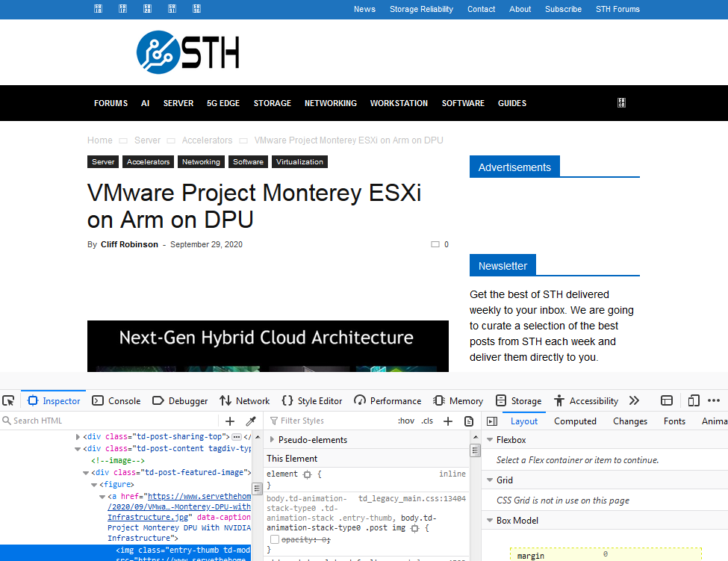
Task: Collapse the anchor href node
Action: point(102,497)
